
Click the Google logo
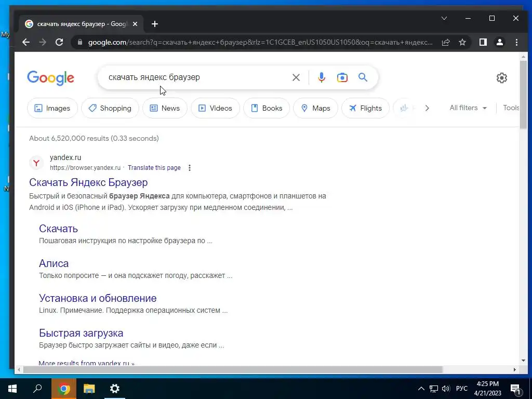pos(50,78)
